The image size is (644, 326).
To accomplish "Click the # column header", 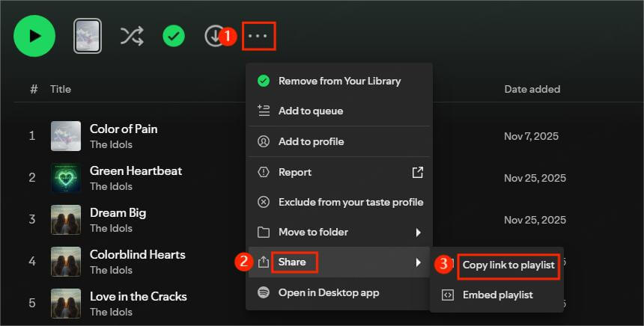I will (34, 89).
